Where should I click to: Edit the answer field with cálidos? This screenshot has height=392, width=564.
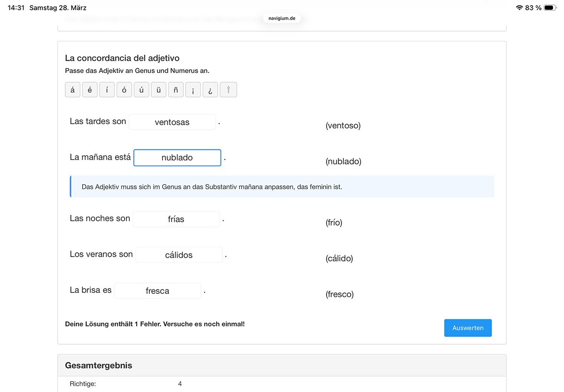pos(179,255)
